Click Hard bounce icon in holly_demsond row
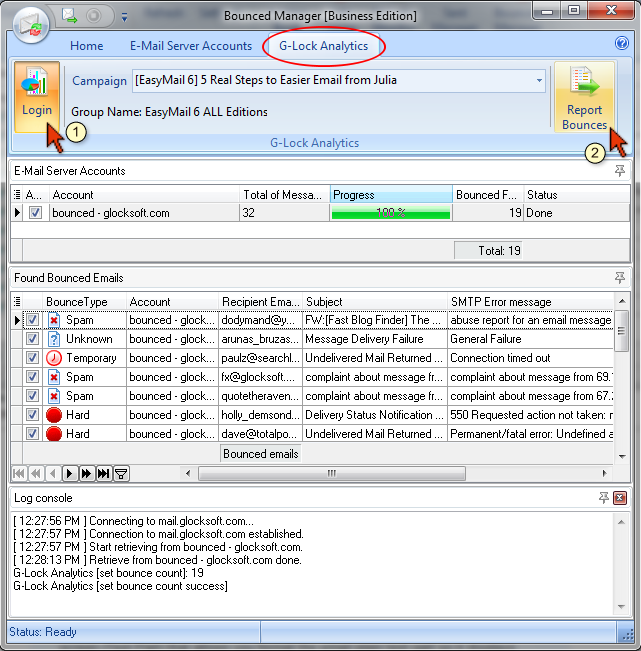Image resolution: width=641 pixels, height=651 pixels. pyautogui.click(x=54, y=415)
